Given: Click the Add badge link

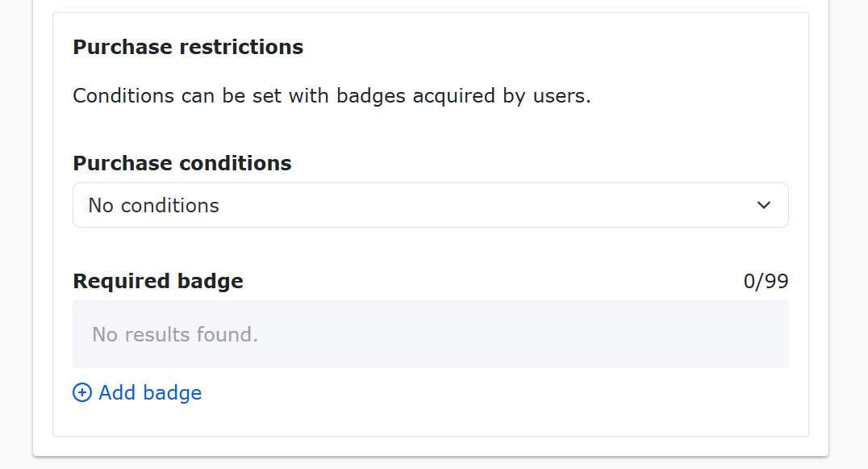Looking at the screenshot, I should [x=150, y=393].
